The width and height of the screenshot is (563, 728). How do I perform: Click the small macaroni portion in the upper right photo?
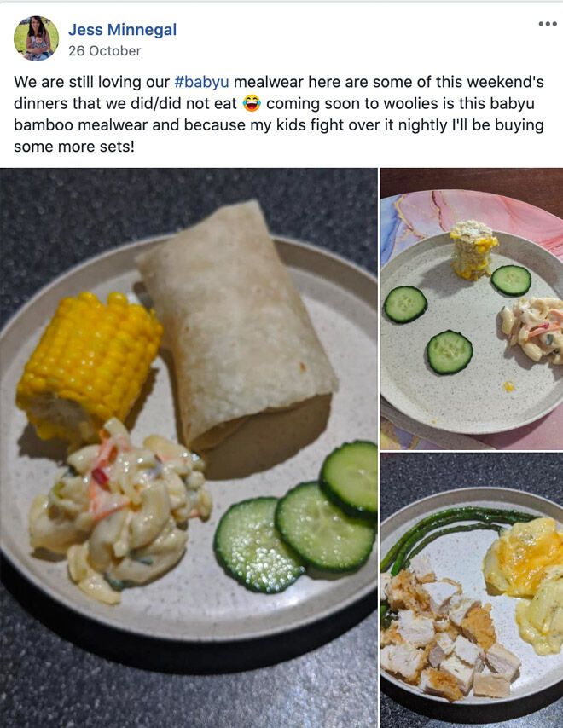[533, 330]
